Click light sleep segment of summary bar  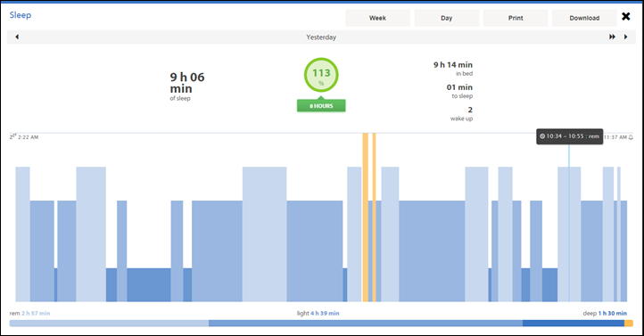pyautogui.click(x=366, y=324)
